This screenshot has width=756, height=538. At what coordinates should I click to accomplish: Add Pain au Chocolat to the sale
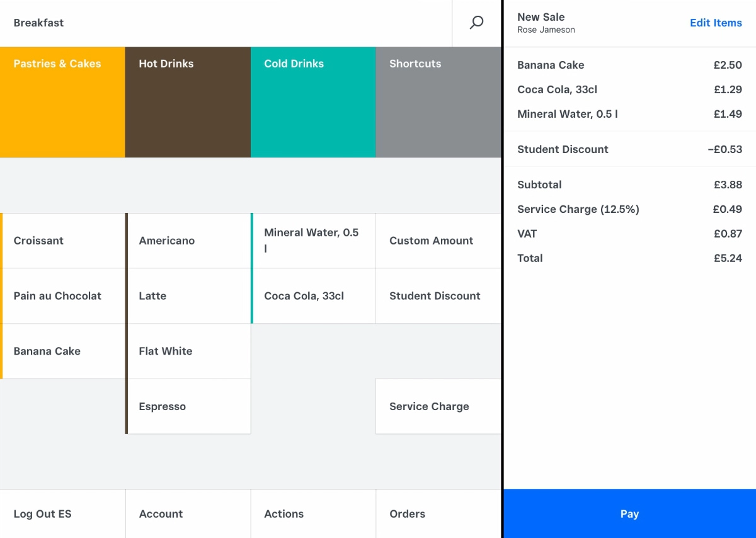(x=62, y=296)
